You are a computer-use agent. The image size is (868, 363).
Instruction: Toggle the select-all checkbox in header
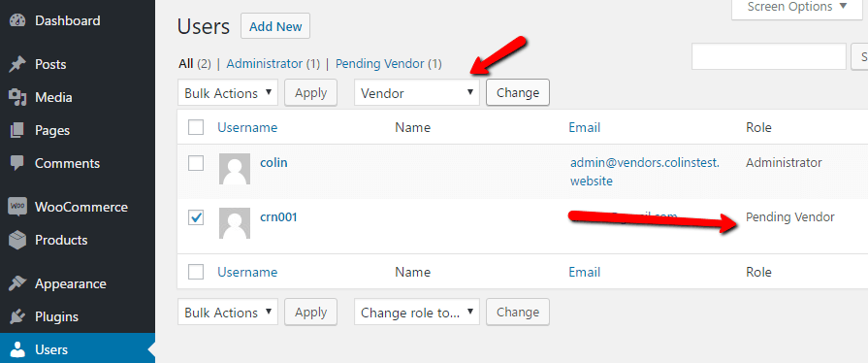tap(196, 127)
